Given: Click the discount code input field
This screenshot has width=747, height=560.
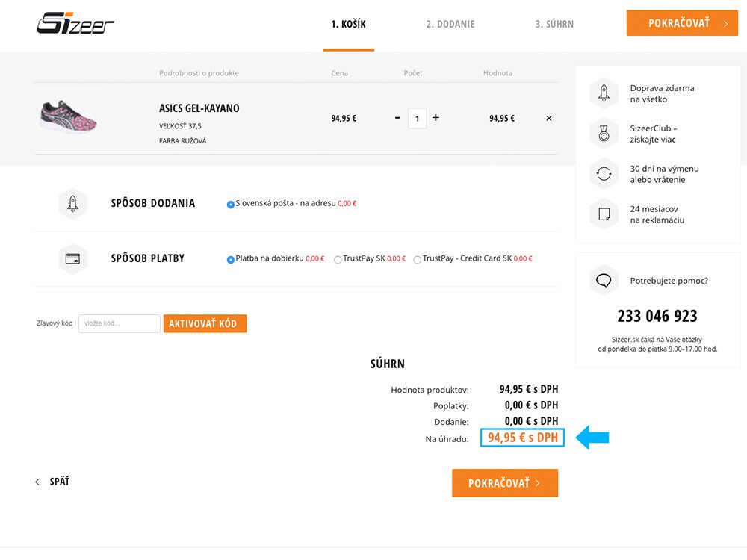Looking at the screenshot, I should (119, 323).
